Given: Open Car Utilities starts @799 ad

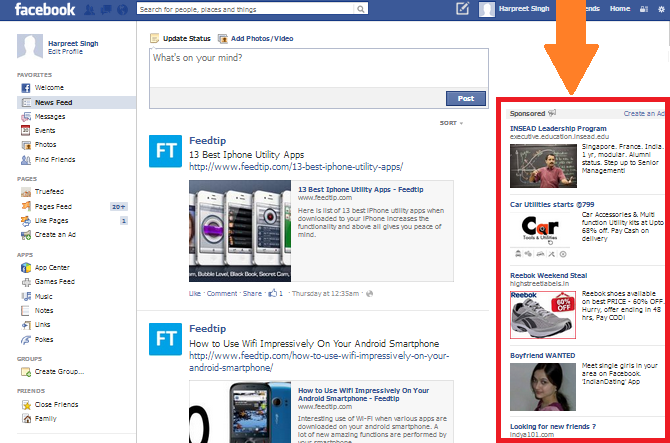Looking at the screenshot, I should [x=552, y=205].
